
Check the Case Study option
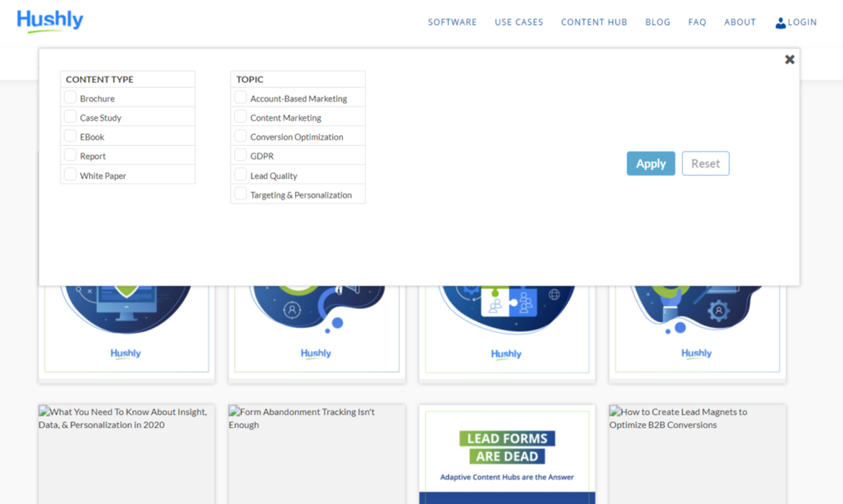[70, 116]
